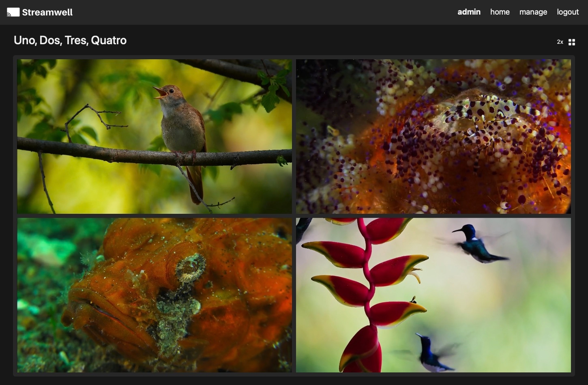
Task: Open the four-square grid layout icon
Action: click(572, 42)
